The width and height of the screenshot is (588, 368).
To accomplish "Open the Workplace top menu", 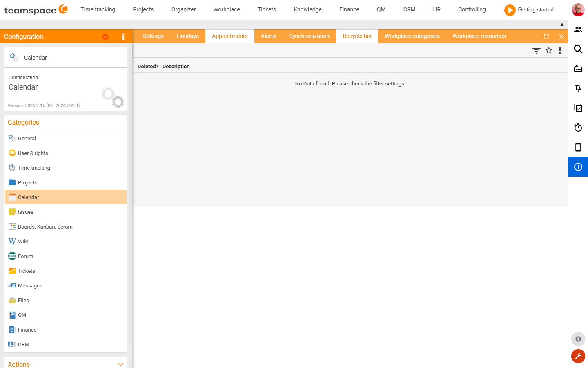I will point(227,9).
